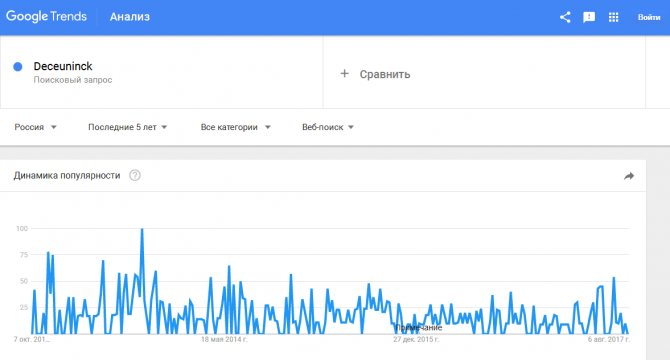Open the Все категории dropdown
Image resolution: width=670 pixels, height=360 pixels.
point(235,127)
